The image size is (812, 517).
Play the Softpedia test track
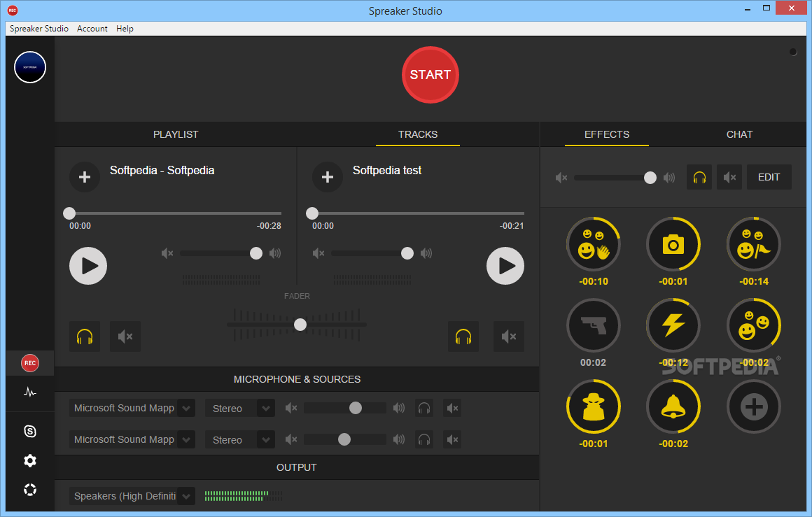(x=505, y=266)
